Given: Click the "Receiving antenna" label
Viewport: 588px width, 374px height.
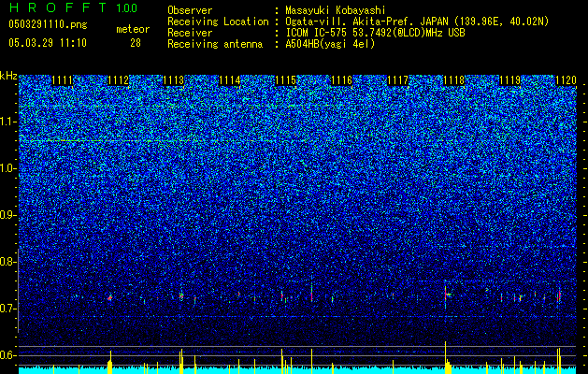Looking at the screenshot, I should point(215,44).
